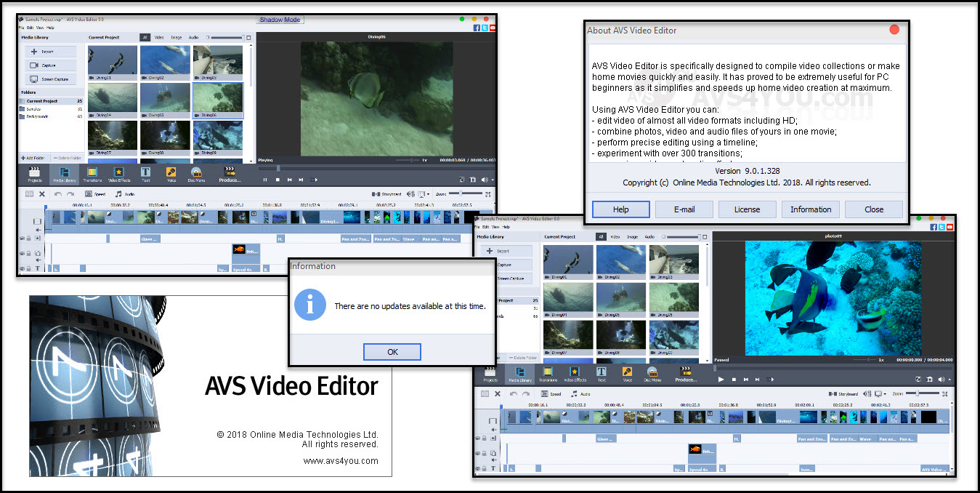The width and height of the screenshot is (980, 493).
Task: Open the View menu in lower-right editor
Action: click(x=495, y=227)
